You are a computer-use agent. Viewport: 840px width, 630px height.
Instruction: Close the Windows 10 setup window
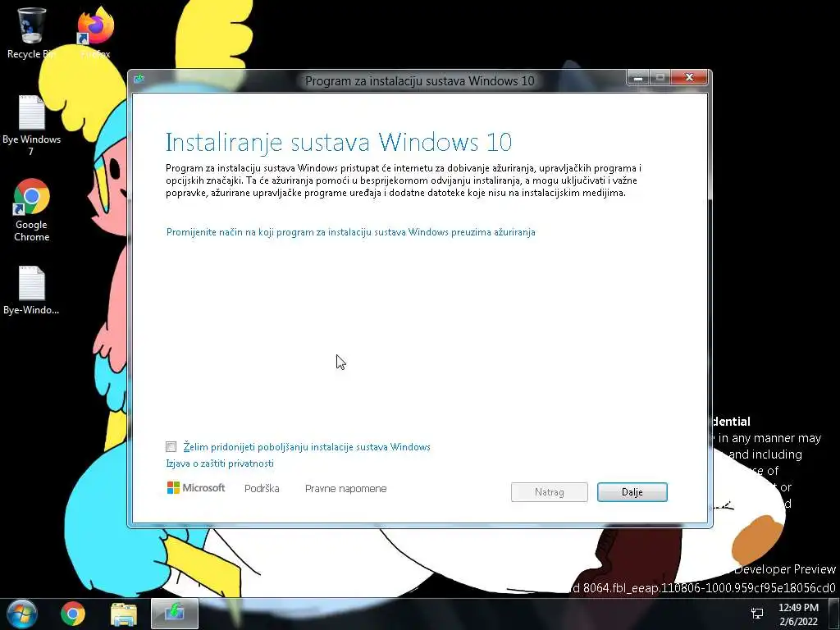pyautogui.click(x=689, y=78)
